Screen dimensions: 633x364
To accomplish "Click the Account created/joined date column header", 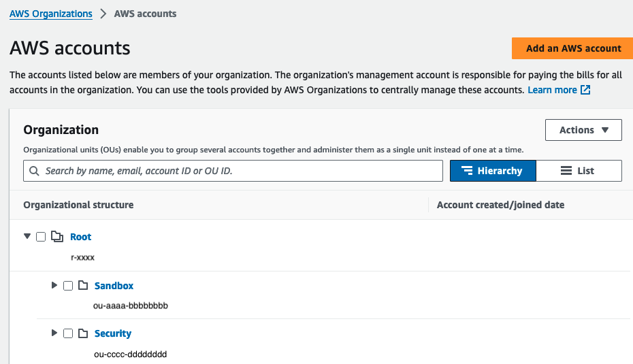I will point(500,205).
